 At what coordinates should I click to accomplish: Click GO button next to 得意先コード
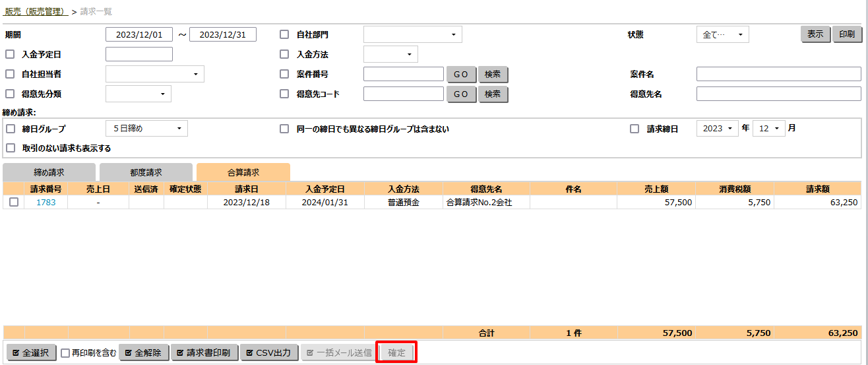(461, 94)
